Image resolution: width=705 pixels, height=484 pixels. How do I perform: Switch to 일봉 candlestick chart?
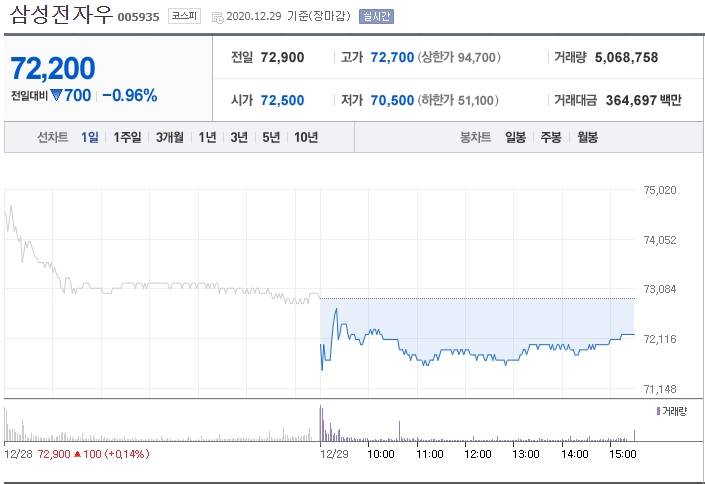515,137
